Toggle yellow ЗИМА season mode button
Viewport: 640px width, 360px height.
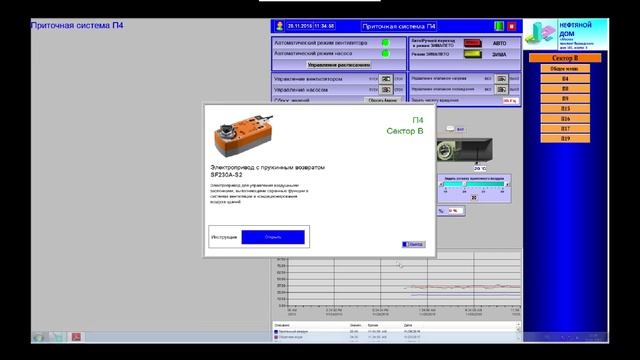click(x=472, y=54)
